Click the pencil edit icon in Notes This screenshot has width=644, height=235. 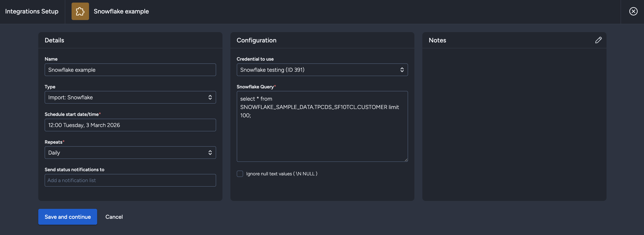(x=598, y=40)
